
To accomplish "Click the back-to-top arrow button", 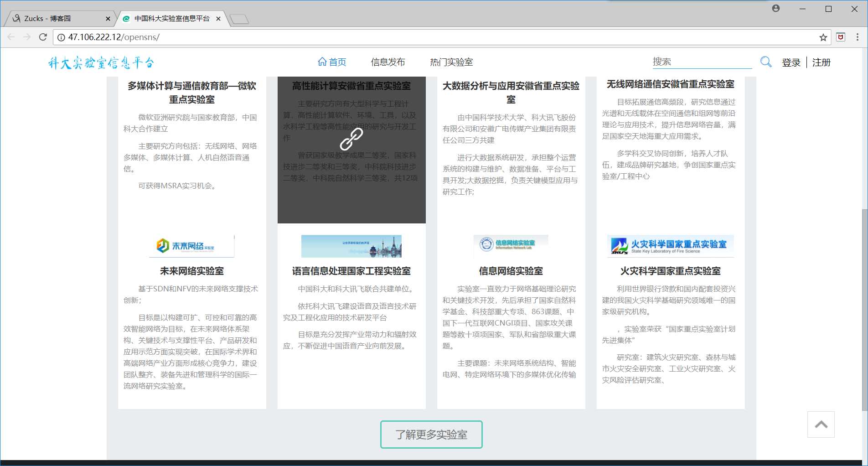I will coord(821,425).
